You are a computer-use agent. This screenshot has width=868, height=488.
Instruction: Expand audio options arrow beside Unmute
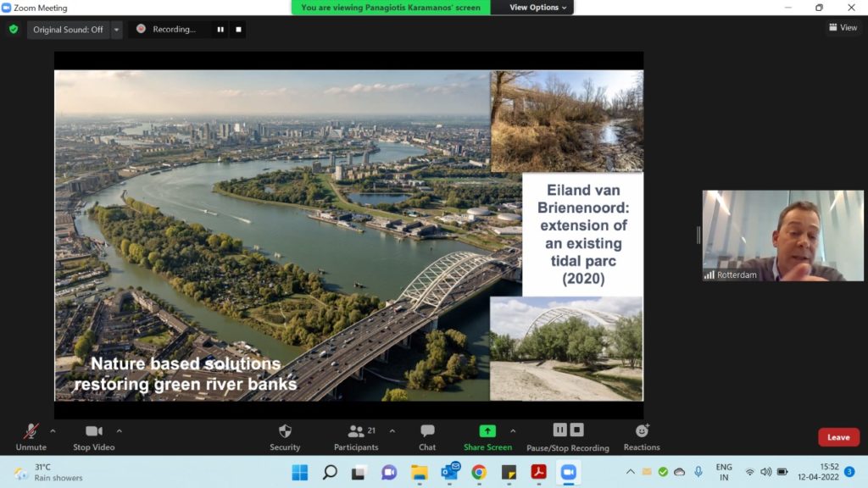(53, 430)
